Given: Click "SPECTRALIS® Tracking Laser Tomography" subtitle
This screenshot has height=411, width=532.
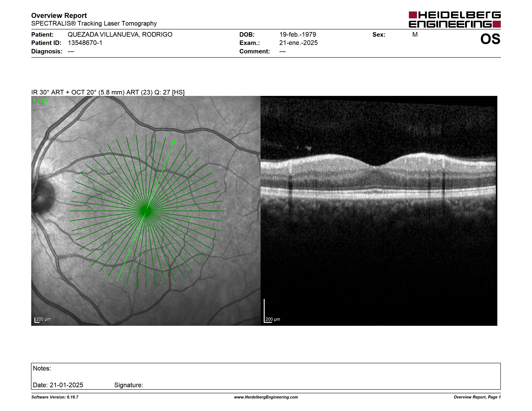Looking at the screenshot, I should pyautogui.click(x=94, y=24).
